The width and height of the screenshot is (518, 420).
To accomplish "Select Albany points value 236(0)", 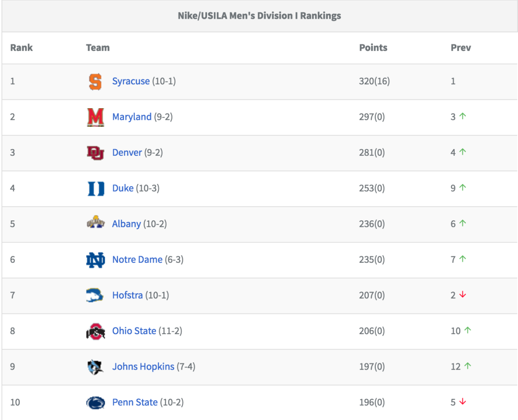I will [372, 224].
